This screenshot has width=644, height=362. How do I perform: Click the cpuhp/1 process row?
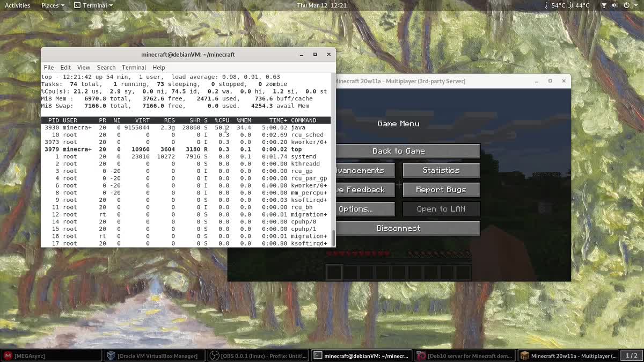click(186, 229)
